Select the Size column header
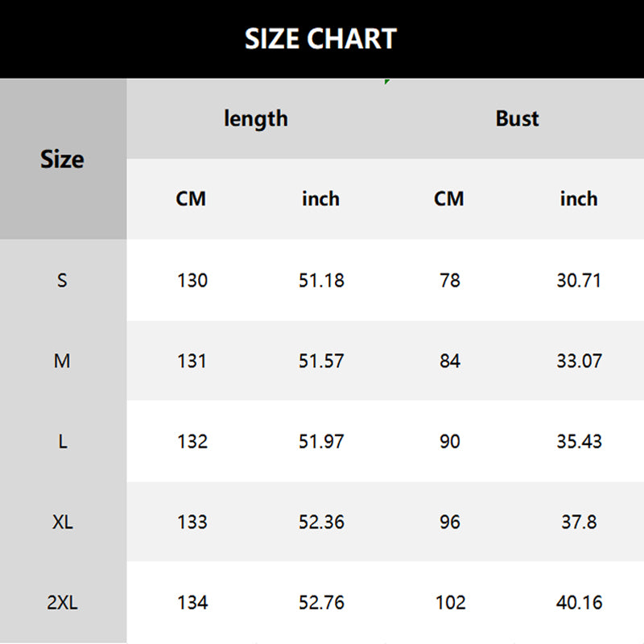 pyautogui.click(x=62, y=159)
